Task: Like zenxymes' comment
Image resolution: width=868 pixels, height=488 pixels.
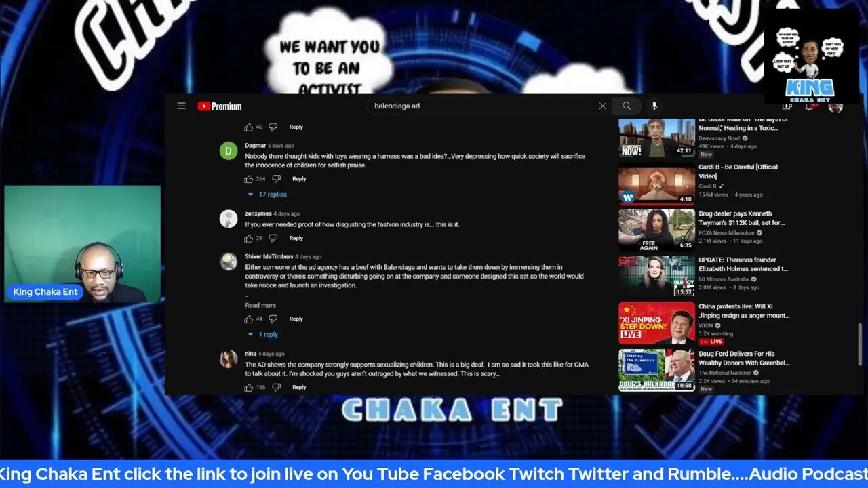Action: coord(248,238)
